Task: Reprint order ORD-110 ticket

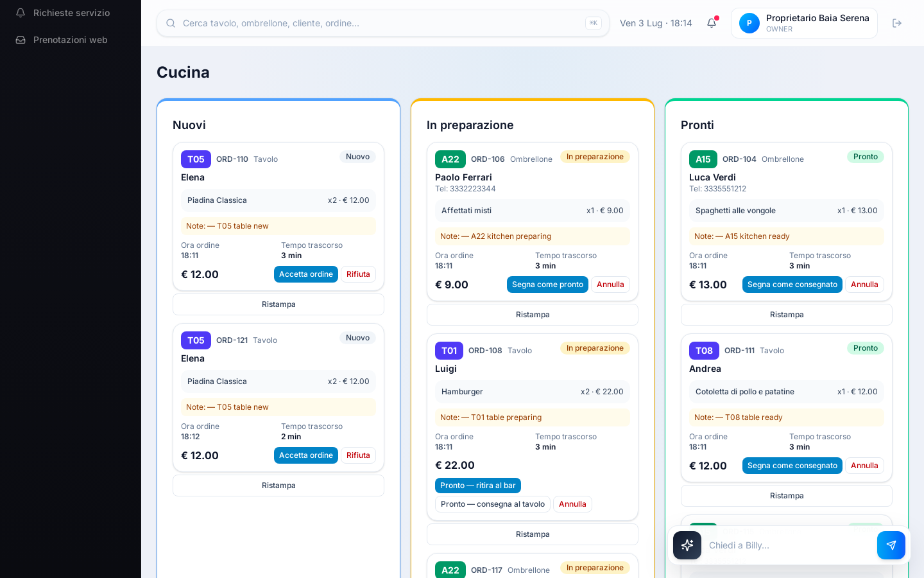Action: (x=278, y=304)
